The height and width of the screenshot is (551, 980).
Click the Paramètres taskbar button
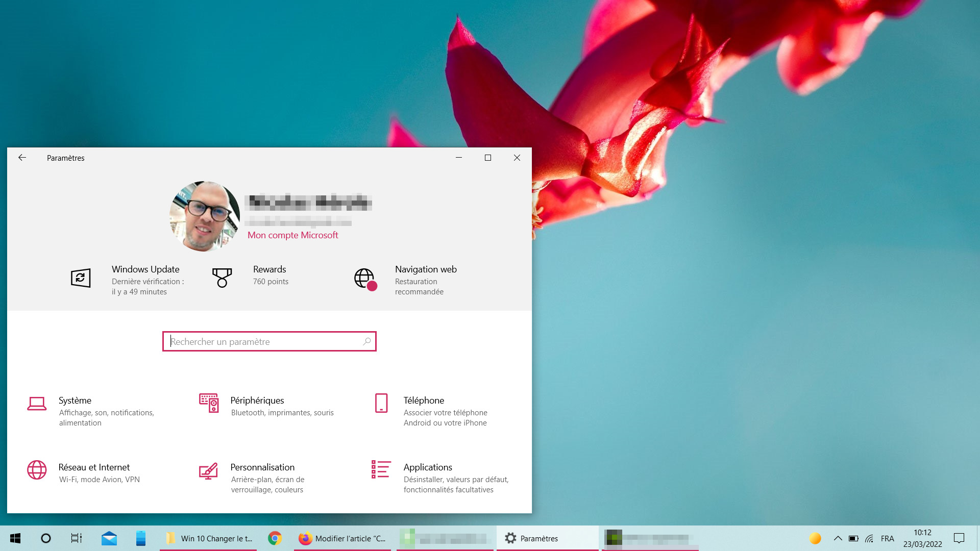point(548,538)
